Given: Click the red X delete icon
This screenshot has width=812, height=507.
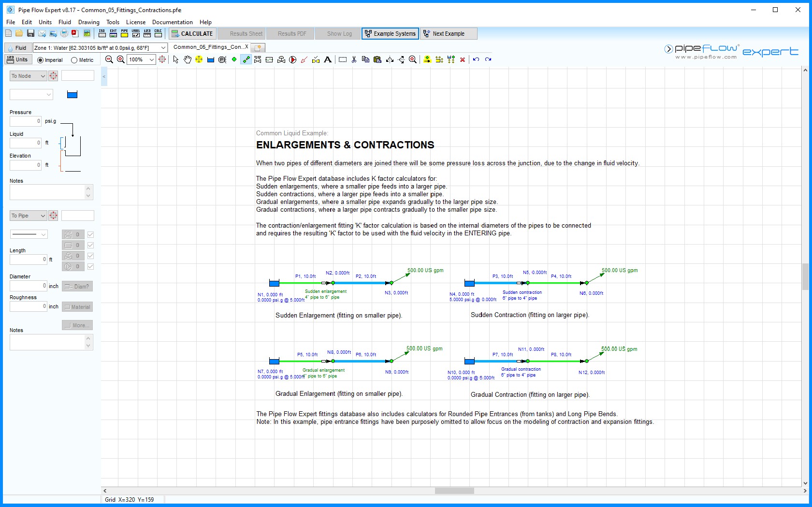Looking at the screenshot, I should (463, 59).
